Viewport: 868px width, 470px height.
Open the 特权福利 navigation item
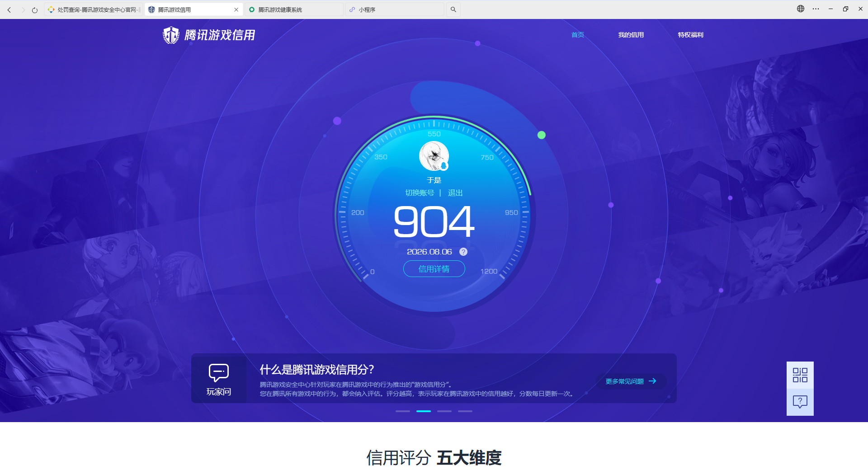tap(691, 35)
